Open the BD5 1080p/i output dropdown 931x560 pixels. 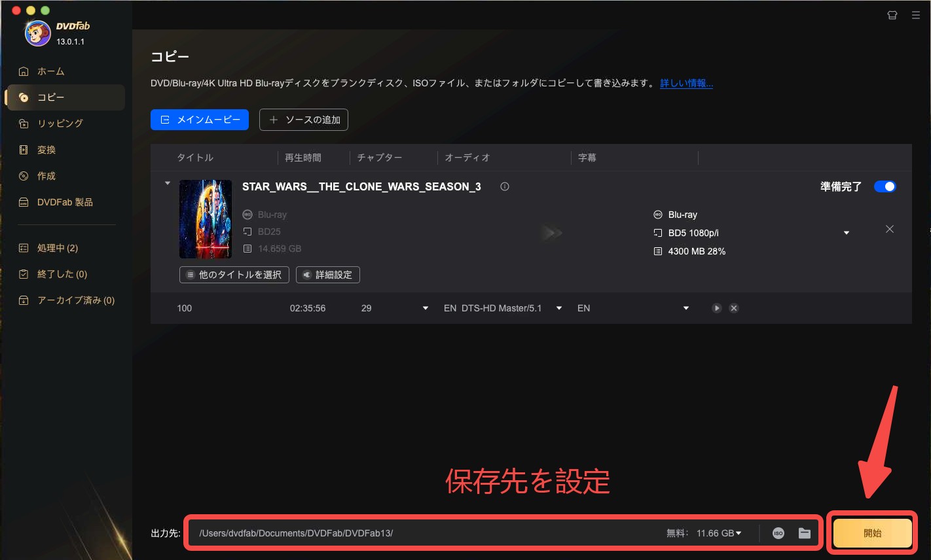[x=847, y=233]
